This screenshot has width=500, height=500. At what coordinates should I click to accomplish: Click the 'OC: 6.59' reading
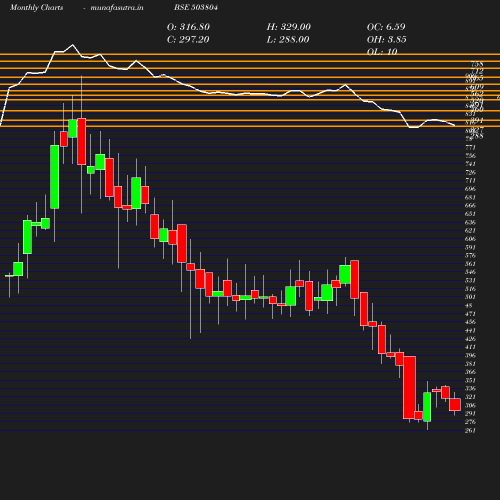point(386,27)
